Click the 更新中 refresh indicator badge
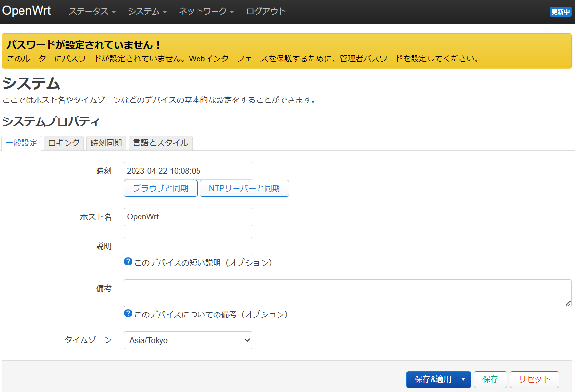Viewport: 575px width, 392px height. (x=560, y=12)
